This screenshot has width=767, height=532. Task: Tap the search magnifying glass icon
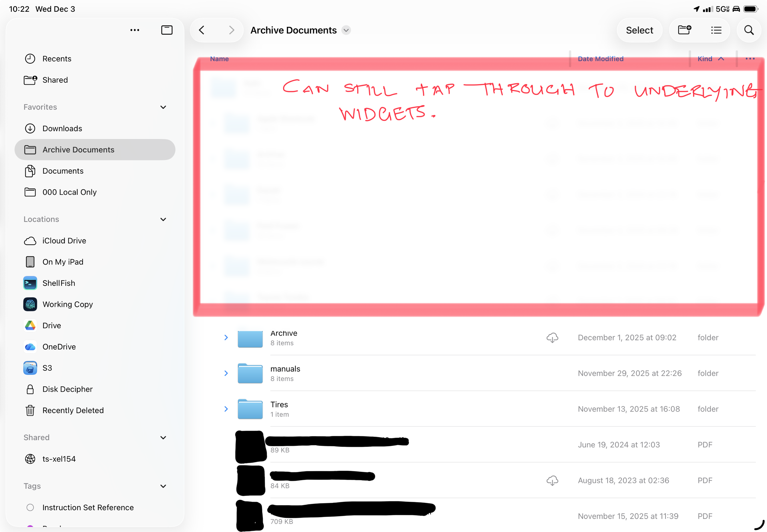[749, 30]
